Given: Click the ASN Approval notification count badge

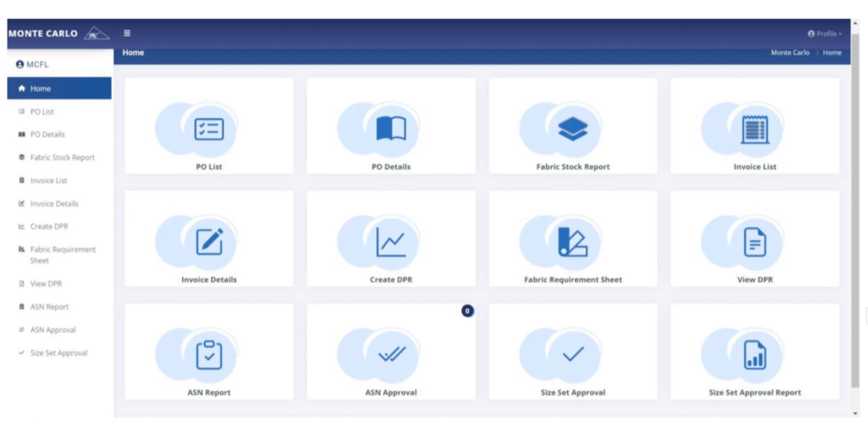Looking at the screenshot, I should 467,311.
